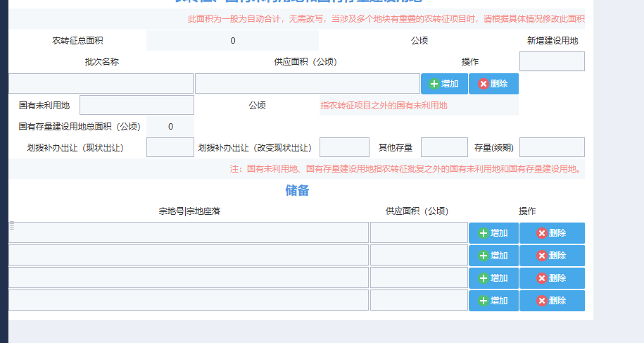Image resolution: width=644 pixels, height=343 pixels.
Task: Click 删除 in the fourth 储备 row
Action: 552,301
